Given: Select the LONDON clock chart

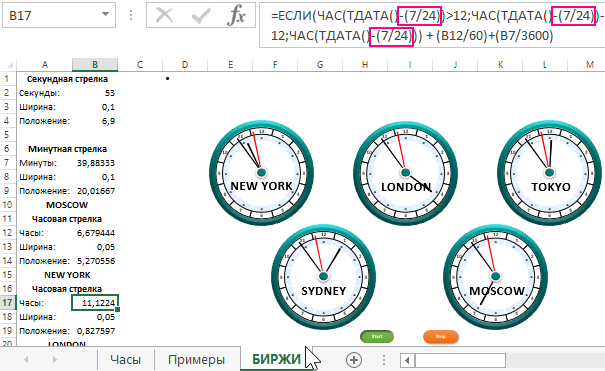Looking at the screenshot, I should (x=406, y=173).
